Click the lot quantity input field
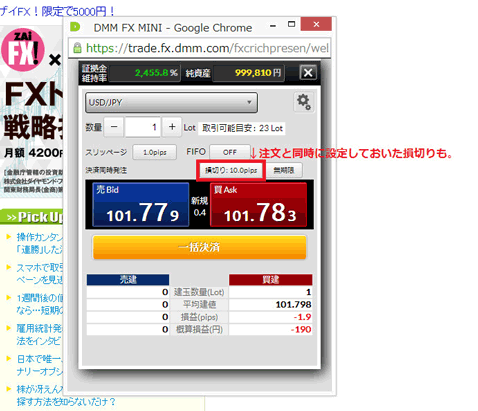Viewport: 478px width, 411px height. (x=143, y=127)
